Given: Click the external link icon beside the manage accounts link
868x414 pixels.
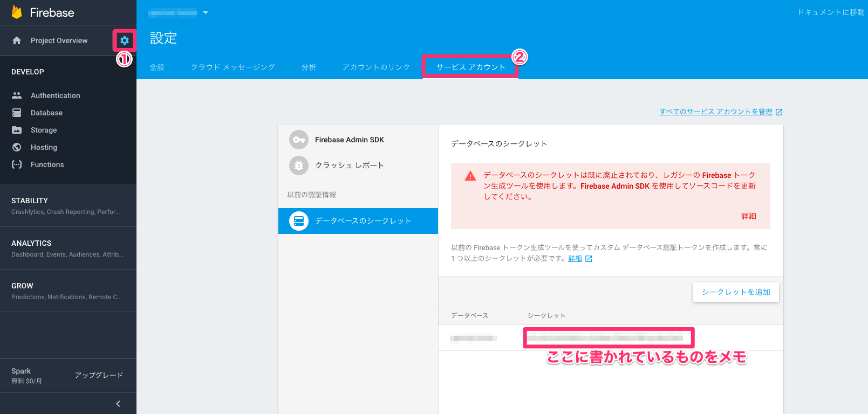Looking at the screenshot, I should (x=779, y=112).
